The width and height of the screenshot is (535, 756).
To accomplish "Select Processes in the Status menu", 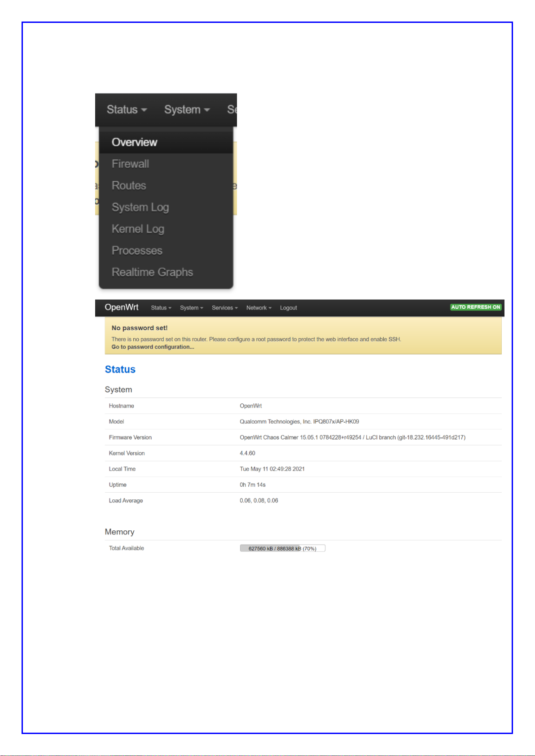I will coord(166,250).
